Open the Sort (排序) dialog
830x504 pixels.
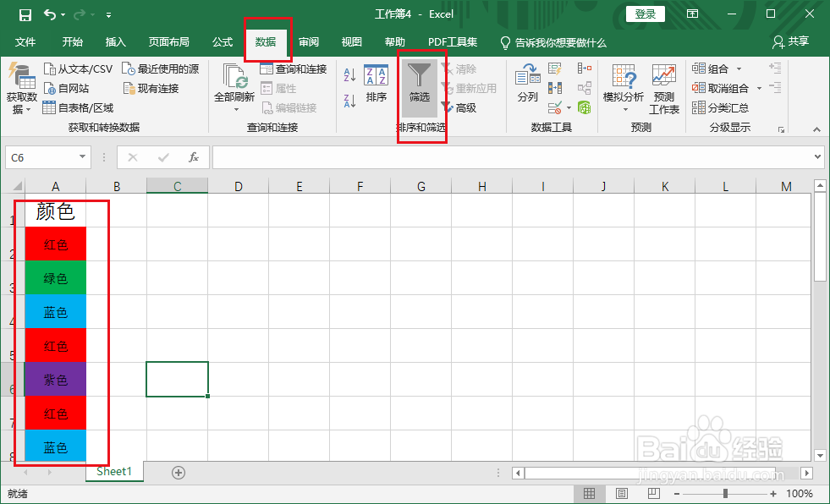pos(377,84)
